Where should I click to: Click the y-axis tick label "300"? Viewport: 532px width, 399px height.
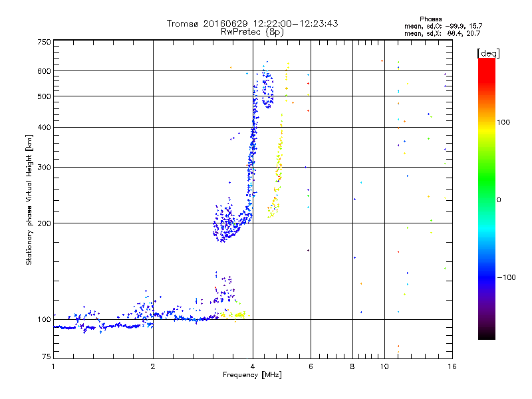point(44,168)
